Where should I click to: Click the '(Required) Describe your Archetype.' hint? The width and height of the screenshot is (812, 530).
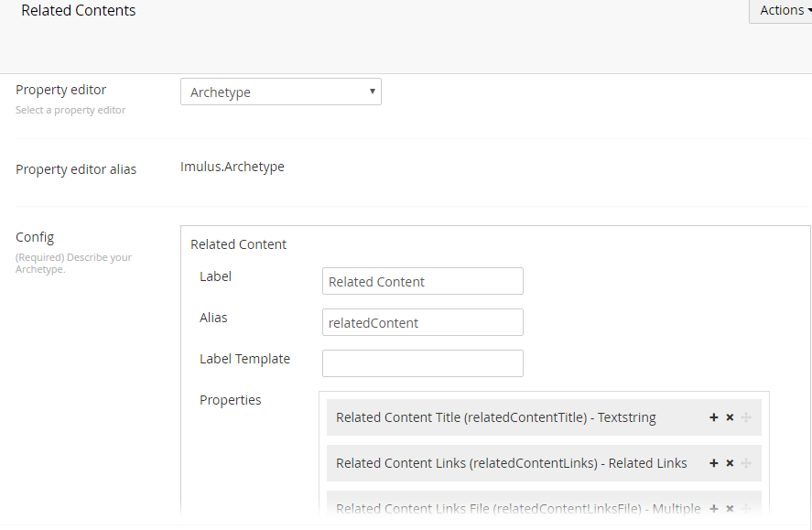[73, 263]
